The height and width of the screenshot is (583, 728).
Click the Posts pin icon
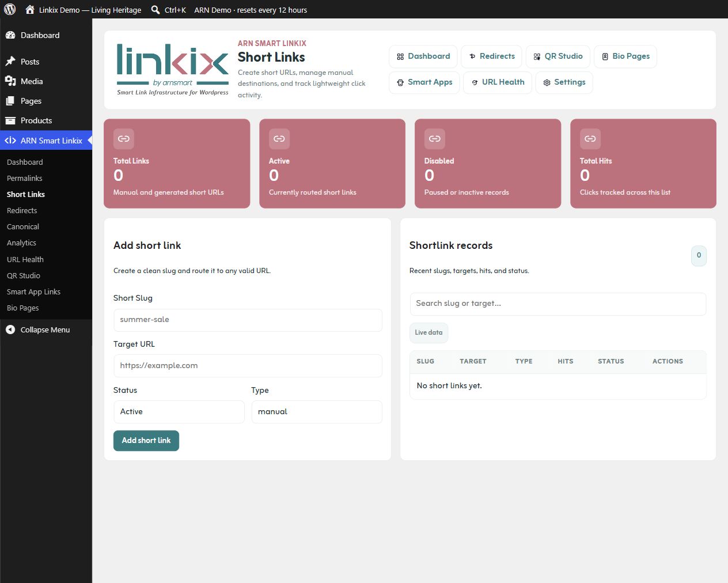tap(10, 62)
